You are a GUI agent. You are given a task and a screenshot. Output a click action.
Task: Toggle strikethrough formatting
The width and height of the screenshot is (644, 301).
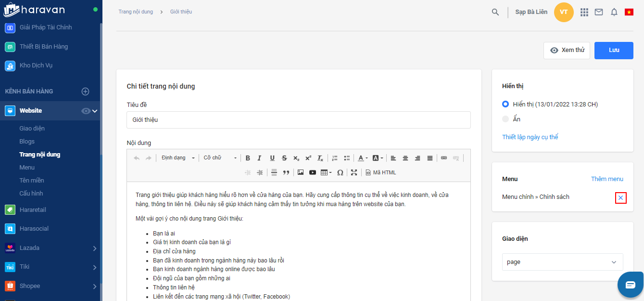coord(284,158)
